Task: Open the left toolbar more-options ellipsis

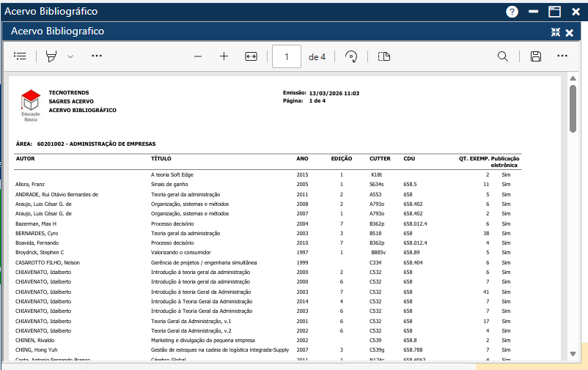Action: (x=97, y=56)
